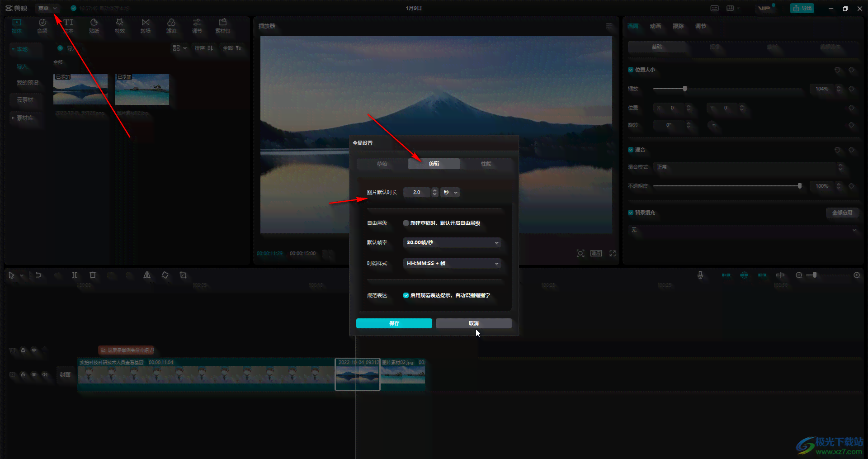The image size is (868, 459).
Task: Click the player fullscreen icon
Action: (x=613, y=253)
